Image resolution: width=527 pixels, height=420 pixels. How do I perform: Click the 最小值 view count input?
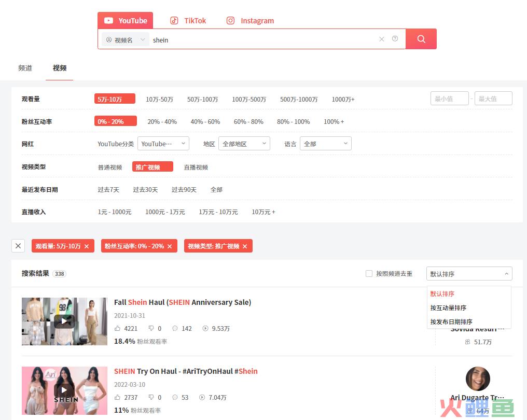(x=449, y=99)
